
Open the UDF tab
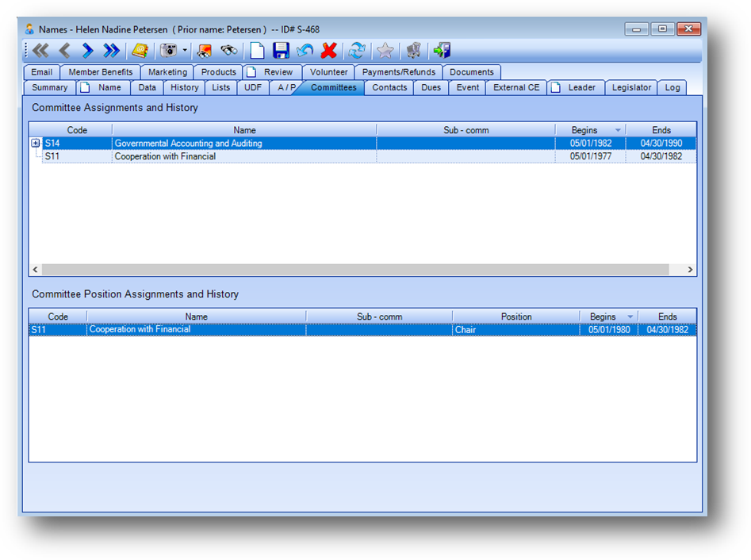[x=253, y=87]
